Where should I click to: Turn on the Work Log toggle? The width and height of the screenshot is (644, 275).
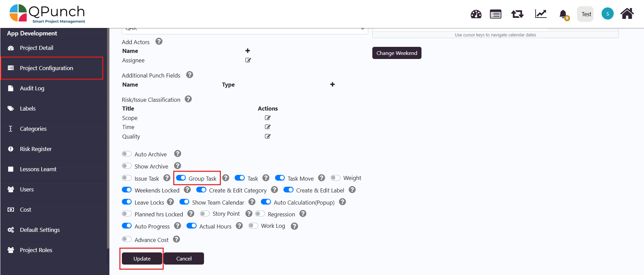[x=253, y=226]
